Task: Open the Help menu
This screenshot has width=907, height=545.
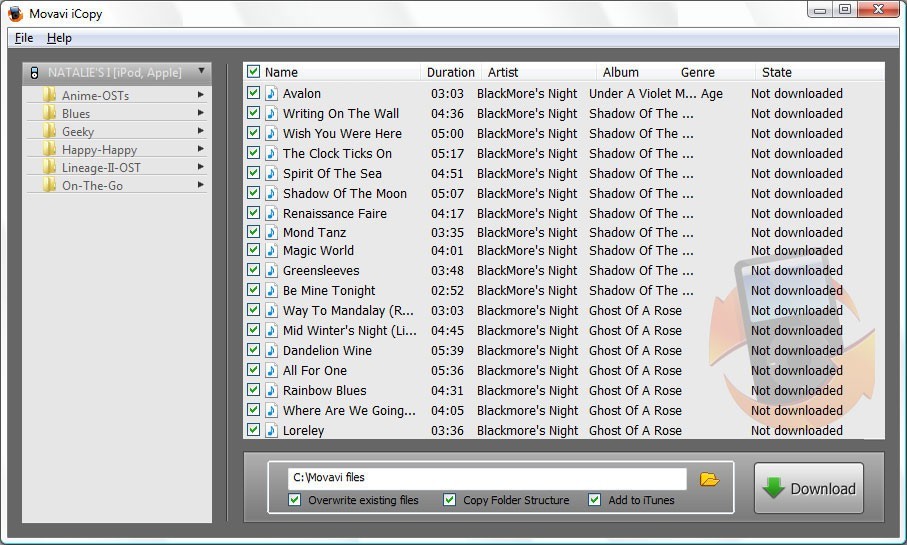Action: (x=59, y=38)
